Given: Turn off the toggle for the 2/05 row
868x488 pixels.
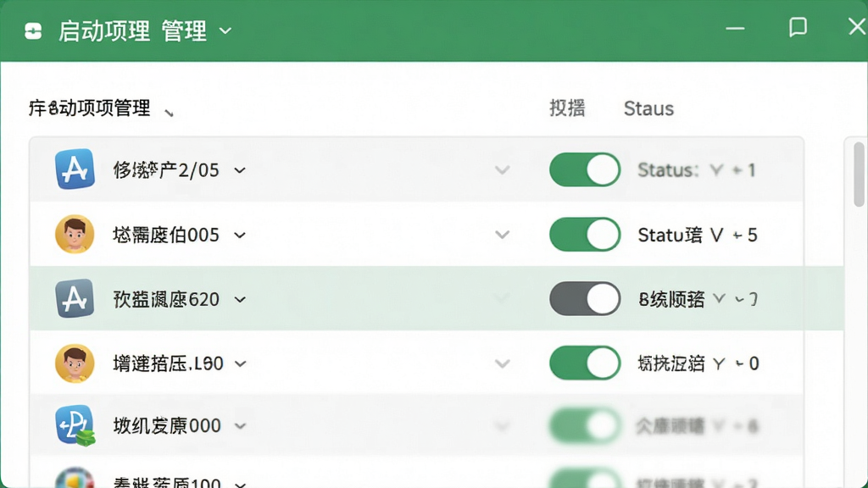Looking at the screenshot, I should 585,169.
